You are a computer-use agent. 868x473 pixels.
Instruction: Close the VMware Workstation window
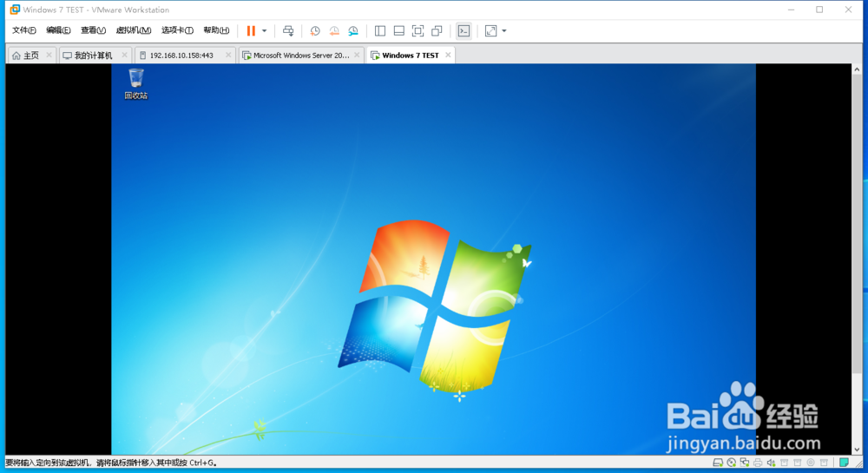(x=848, y=10)
